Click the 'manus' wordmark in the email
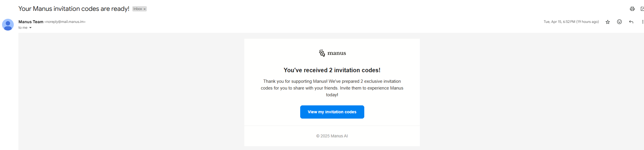Image resolution: width=644 pixels, height=150 pixels. point(337,53)
